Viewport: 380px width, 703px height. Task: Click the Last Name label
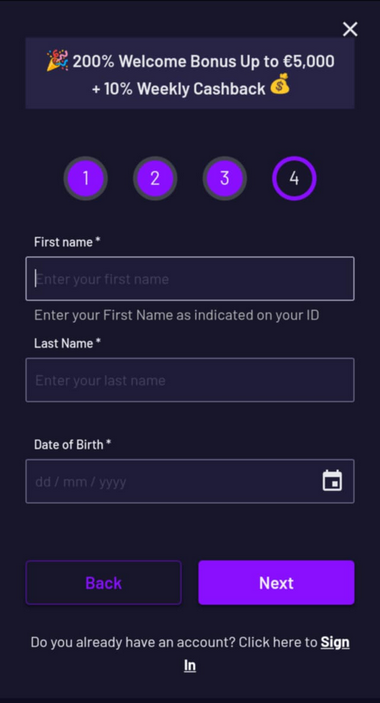(x=68, y=343)
